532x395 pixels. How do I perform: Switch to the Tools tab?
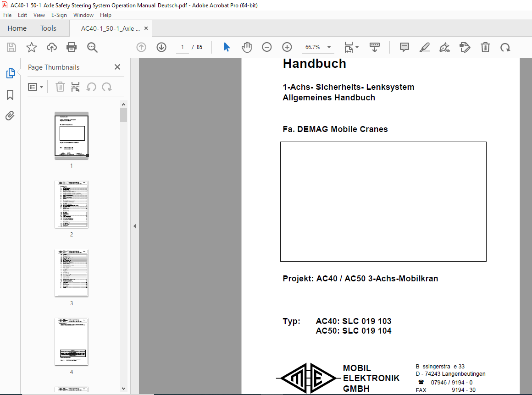48,28
